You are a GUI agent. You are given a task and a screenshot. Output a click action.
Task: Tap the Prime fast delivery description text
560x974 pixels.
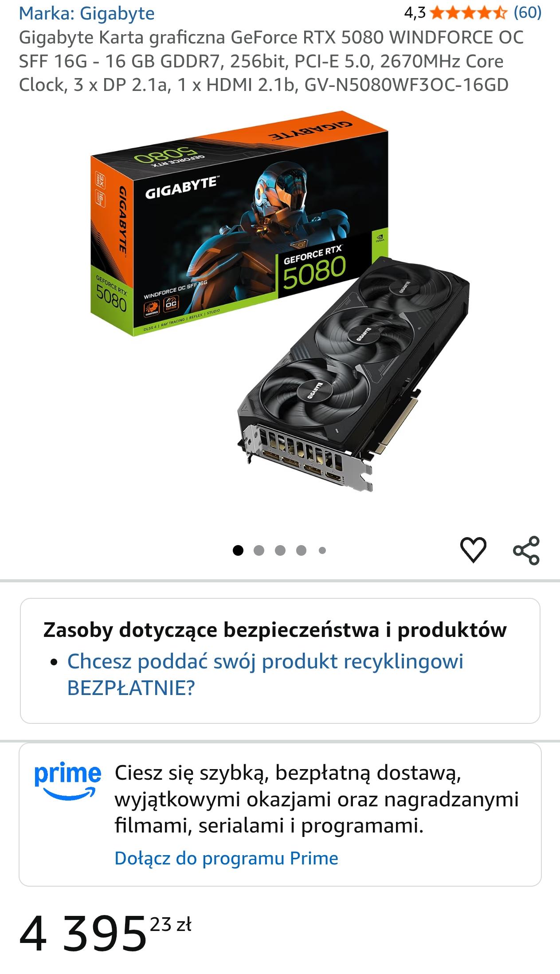click(317, 799)
